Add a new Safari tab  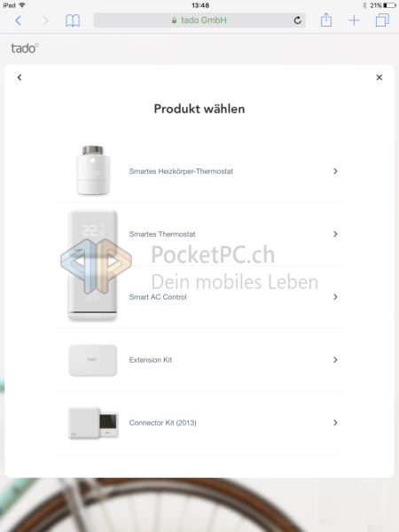(354, 20)
